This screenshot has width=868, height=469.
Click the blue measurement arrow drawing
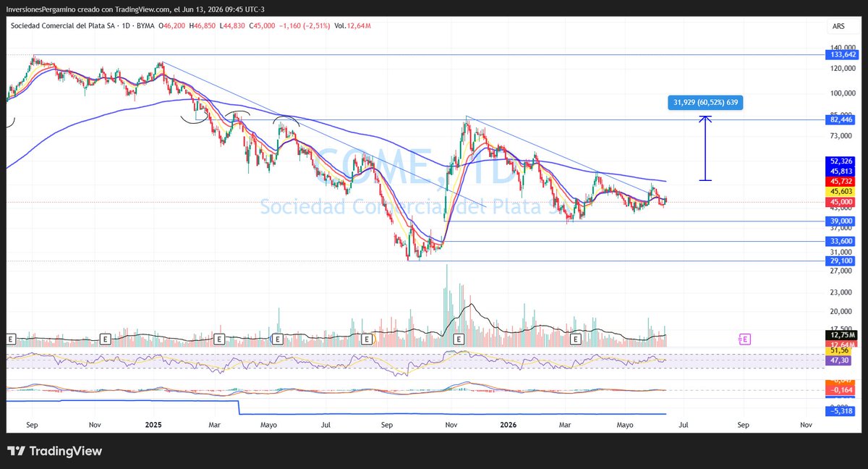click(x=706, y=148)
